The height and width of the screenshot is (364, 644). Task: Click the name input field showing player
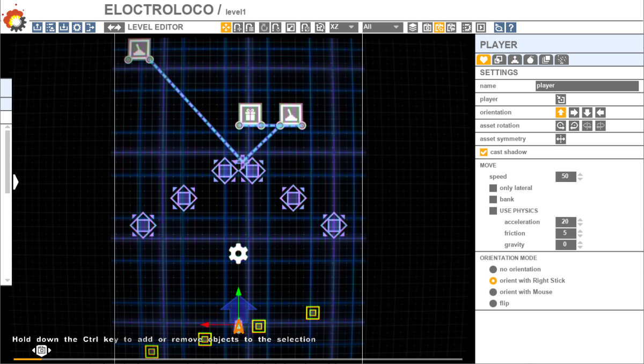pos(587,85)
